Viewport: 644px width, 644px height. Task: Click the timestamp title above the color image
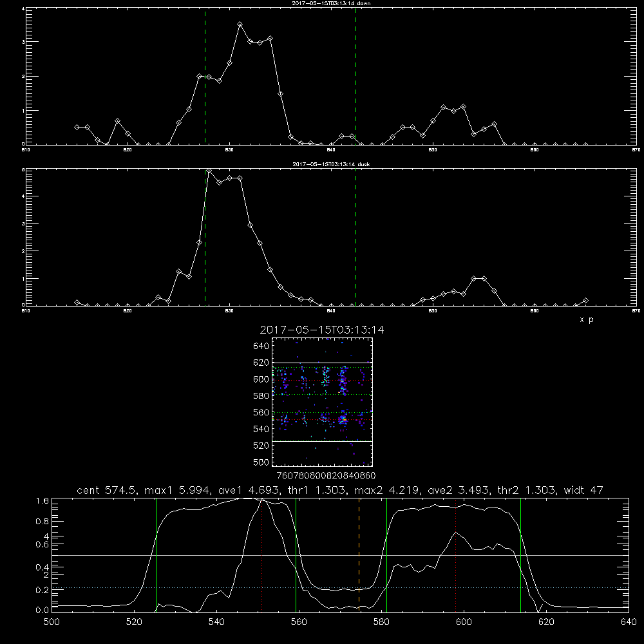pyautogui.click(x=322, y=330)
